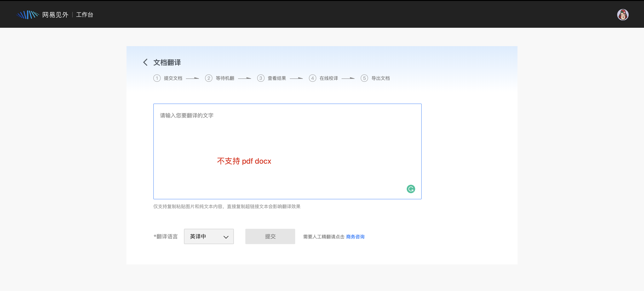Click the step 2 circle icon

coord(209,78)
